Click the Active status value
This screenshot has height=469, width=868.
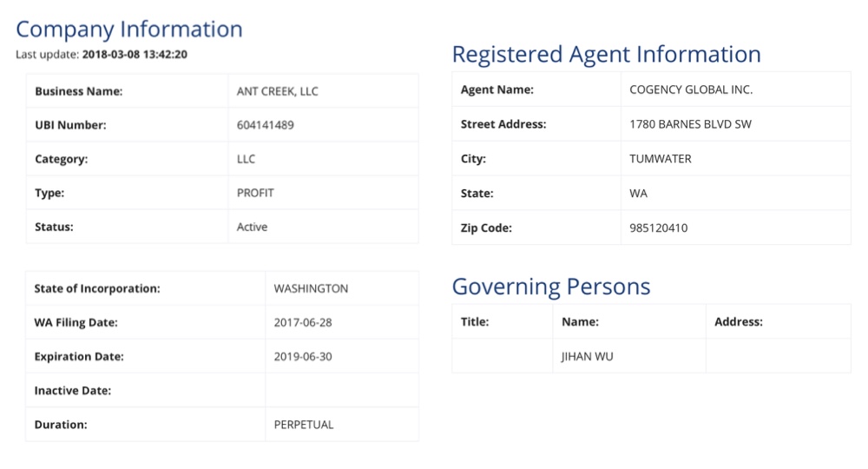pyautogui.click(x=252, y=227)
